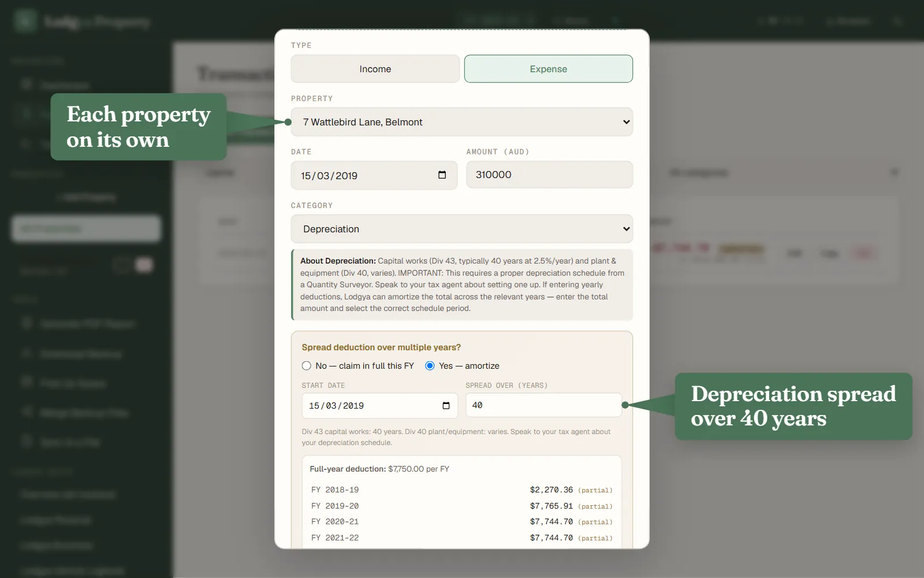The width and height of the screenshot is (924, 578).
Task: Click the 'Spread deduction over multiple years?' heading
Action: (381, 347)
